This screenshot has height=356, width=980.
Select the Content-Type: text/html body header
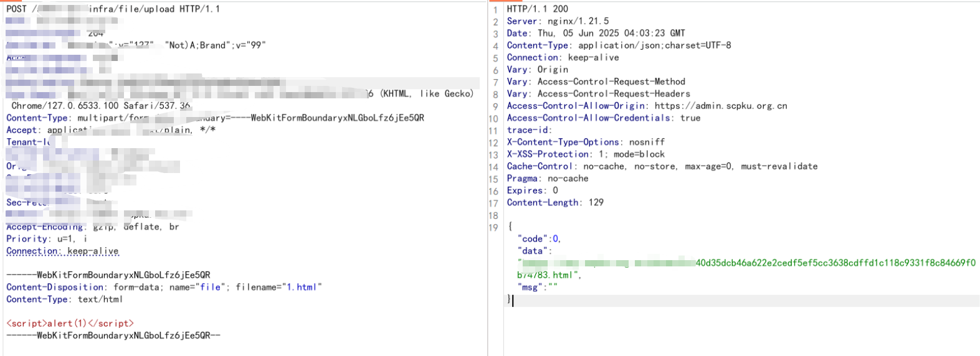tap(64, 299)
